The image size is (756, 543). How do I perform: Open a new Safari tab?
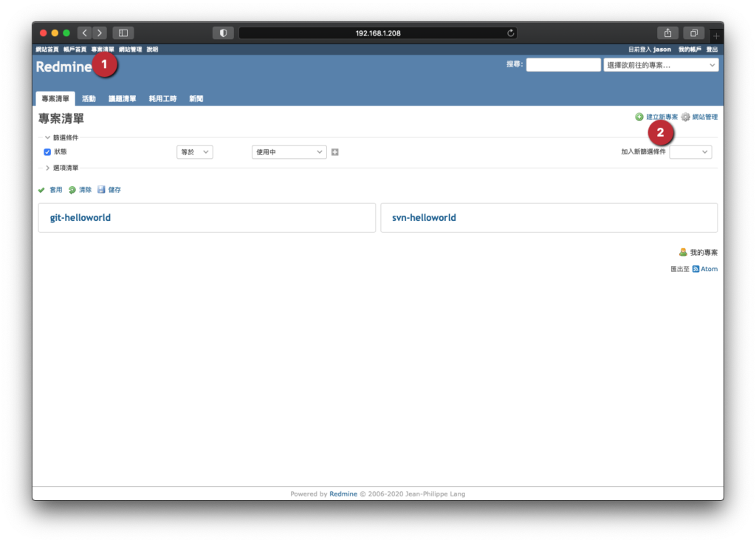point(716,35)
